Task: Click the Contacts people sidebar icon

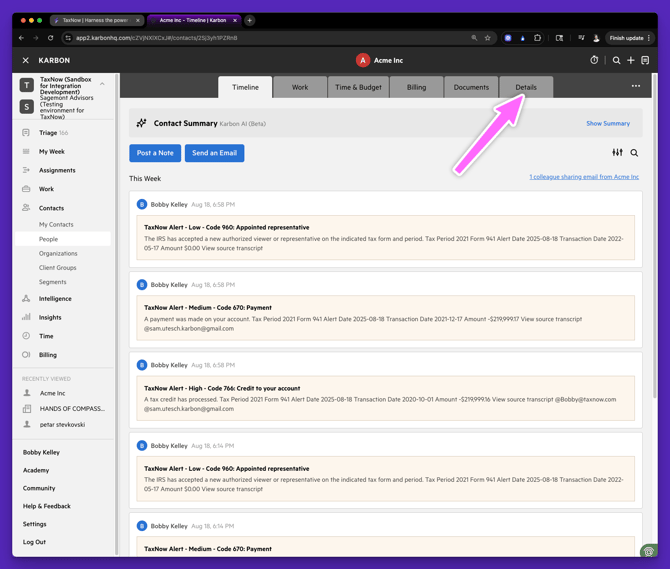Action: click(26, 208)
